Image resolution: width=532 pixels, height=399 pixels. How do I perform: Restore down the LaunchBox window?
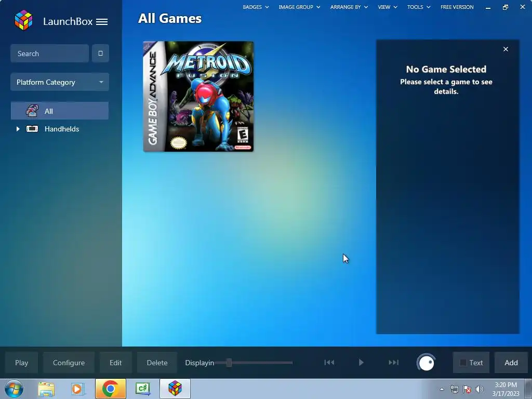(x=506, y=7)
